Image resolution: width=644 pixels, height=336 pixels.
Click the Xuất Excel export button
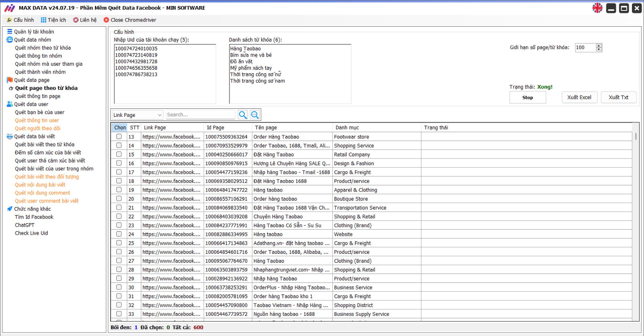(579, 97)
